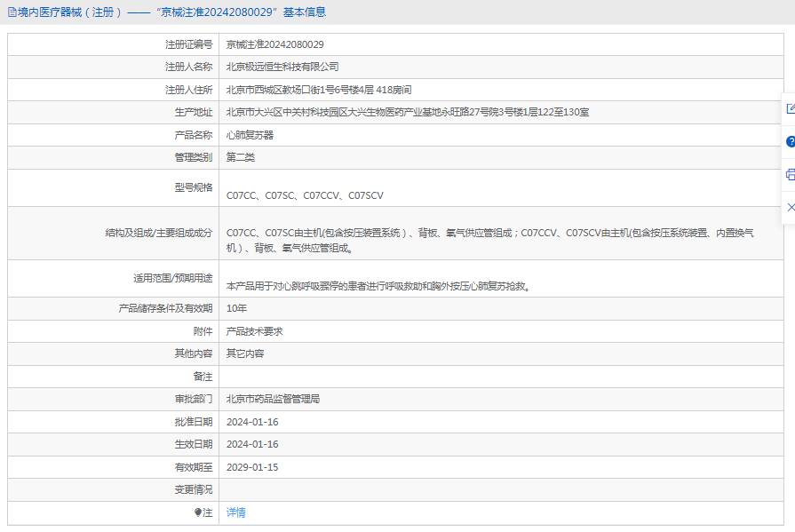
Task: Click the 结构及组成/主要组成成分 label
Action: click(159, 233)
